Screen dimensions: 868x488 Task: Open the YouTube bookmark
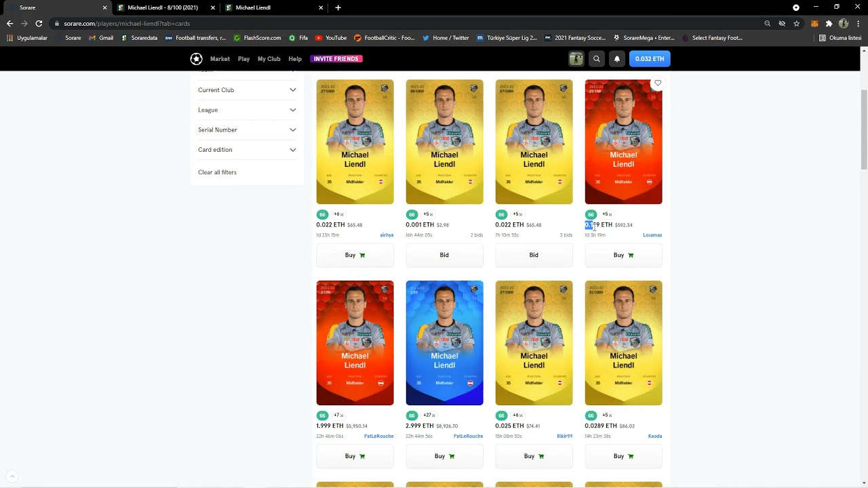click(x=331, y=38)
